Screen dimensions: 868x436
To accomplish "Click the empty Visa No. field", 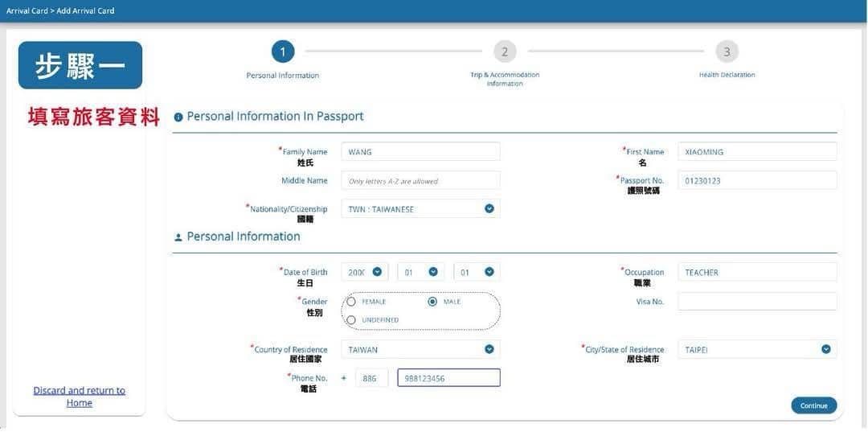I will [757, 302].
